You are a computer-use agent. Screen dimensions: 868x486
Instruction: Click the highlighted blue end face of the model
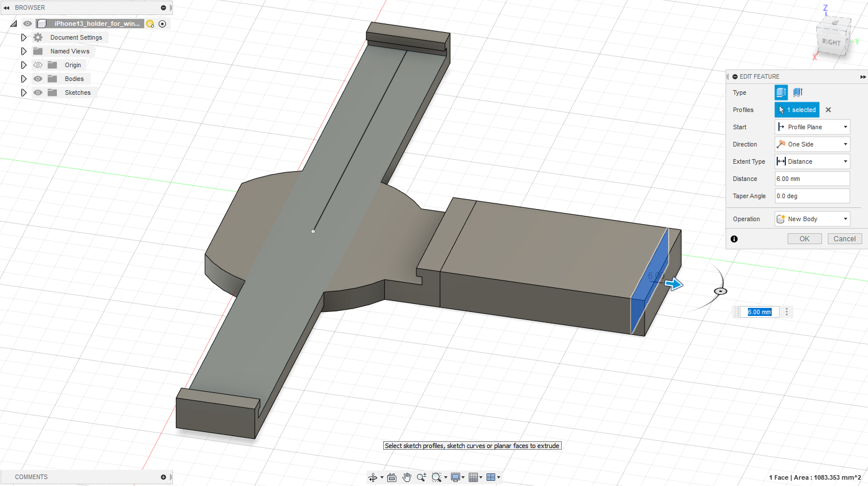point(649,281)
